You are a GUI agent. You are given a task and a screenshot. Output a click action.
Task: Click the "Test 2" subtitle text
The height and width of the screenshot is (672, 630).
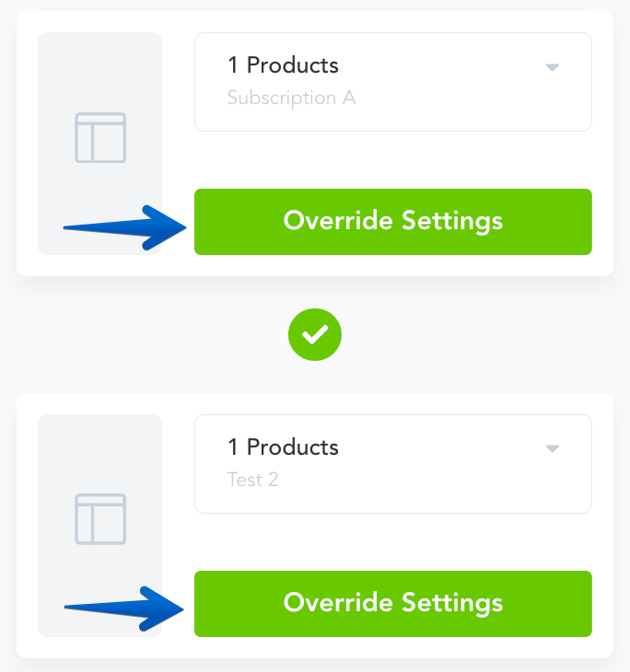pos(252,480)
